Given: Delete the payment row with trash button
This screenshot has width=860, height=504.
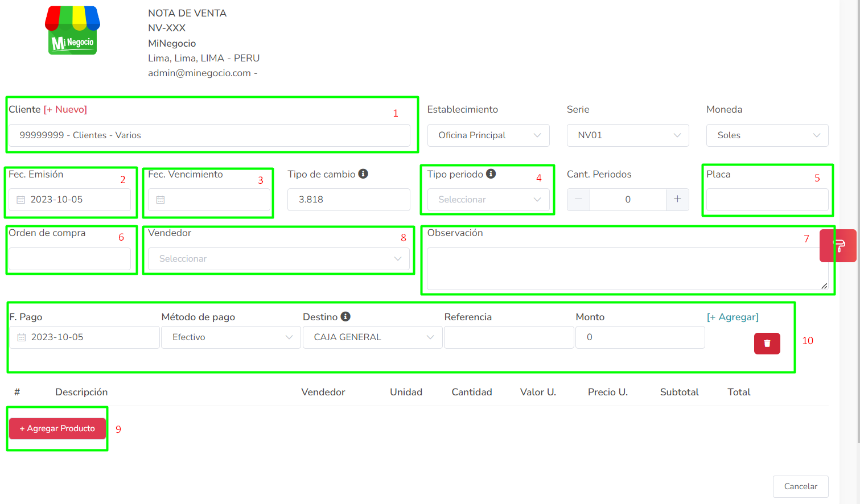Looking at the screenshot, I should 767,343.
